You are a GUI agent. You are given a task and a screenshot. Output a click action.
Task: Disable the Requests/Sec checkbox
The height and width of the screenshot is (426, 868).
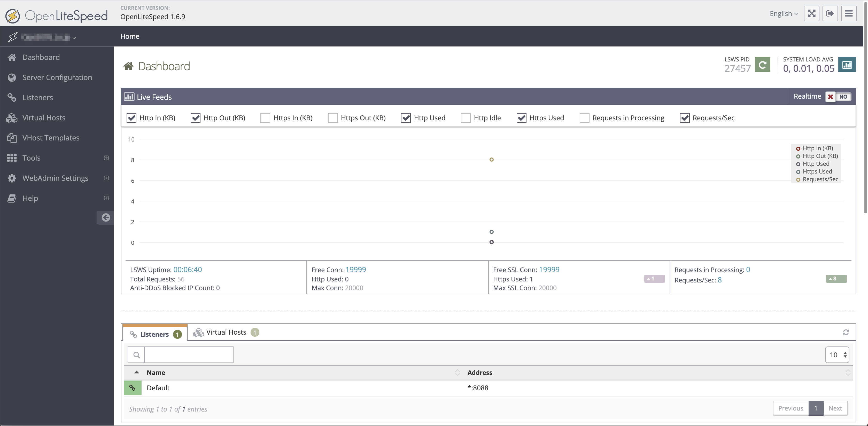pyautogui.click(x=685, y=118)
